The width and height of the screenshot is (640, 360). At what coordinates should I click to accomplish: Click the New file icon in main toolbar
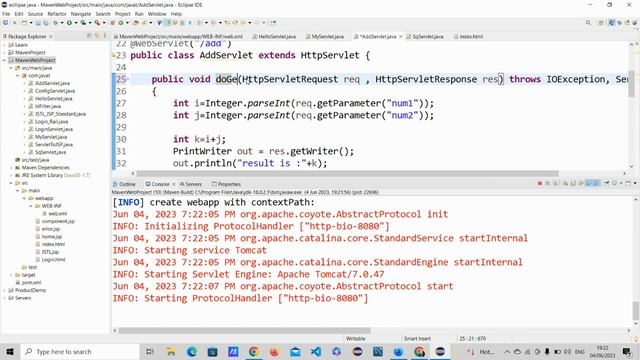[x=24, y=23]
